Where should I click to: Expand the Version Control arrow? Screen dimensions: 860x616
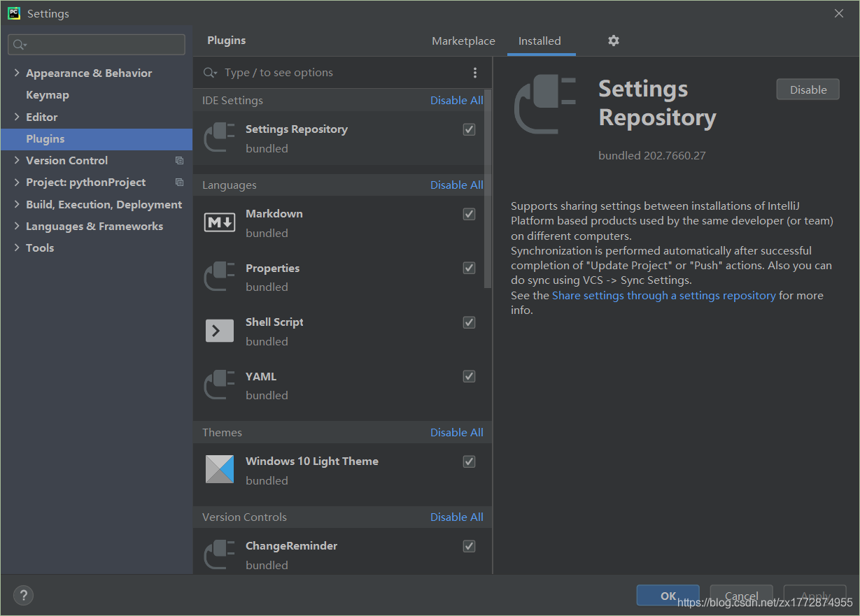17,160
